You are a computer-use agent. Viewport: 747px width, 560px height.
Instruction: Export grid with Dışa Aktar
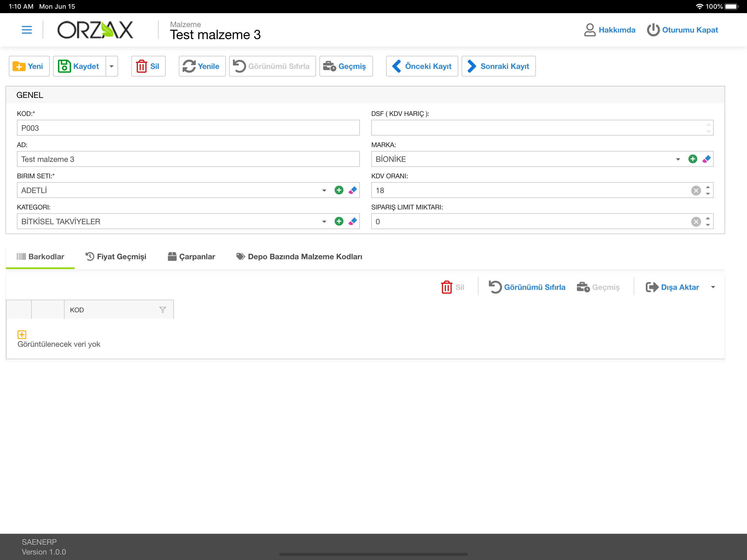[672, 287]
